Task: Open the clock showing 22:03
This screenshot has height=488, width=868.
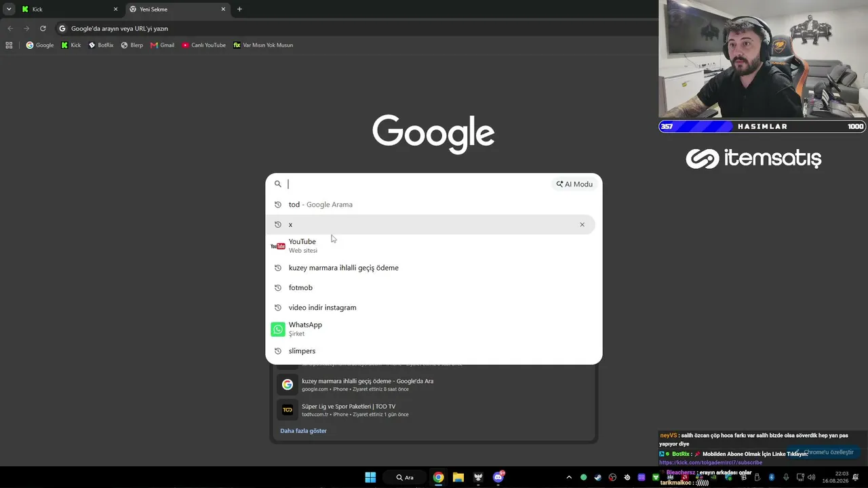Action: coord(835,477)
